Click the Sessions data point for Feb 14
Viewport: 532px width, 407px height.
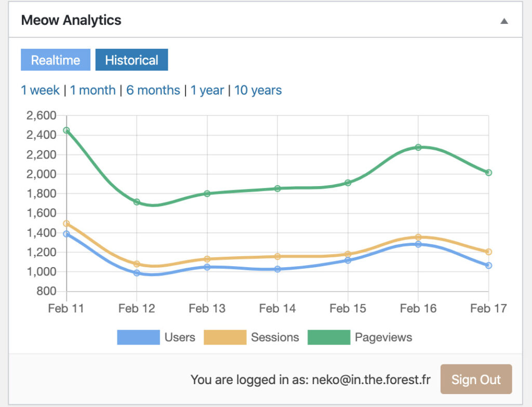(x=277, y=256)
